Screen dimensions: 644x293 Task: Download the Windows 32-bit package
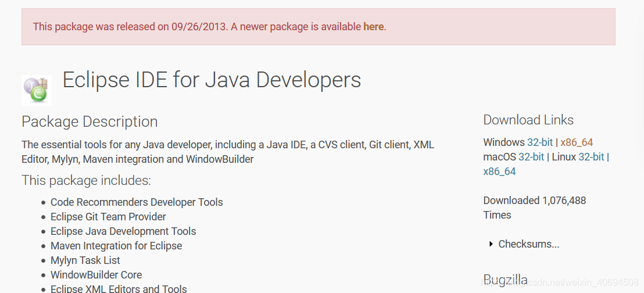tap(540, 142)
